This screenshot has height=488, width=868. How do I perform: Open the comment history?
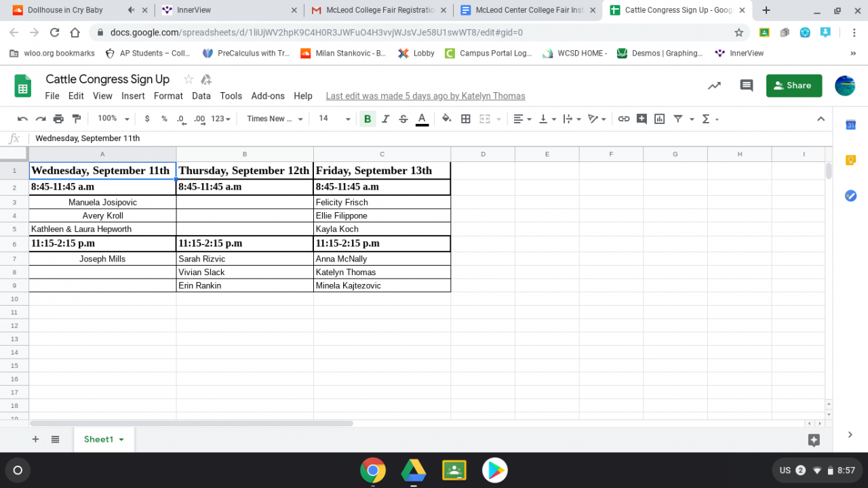pos(747,85)
